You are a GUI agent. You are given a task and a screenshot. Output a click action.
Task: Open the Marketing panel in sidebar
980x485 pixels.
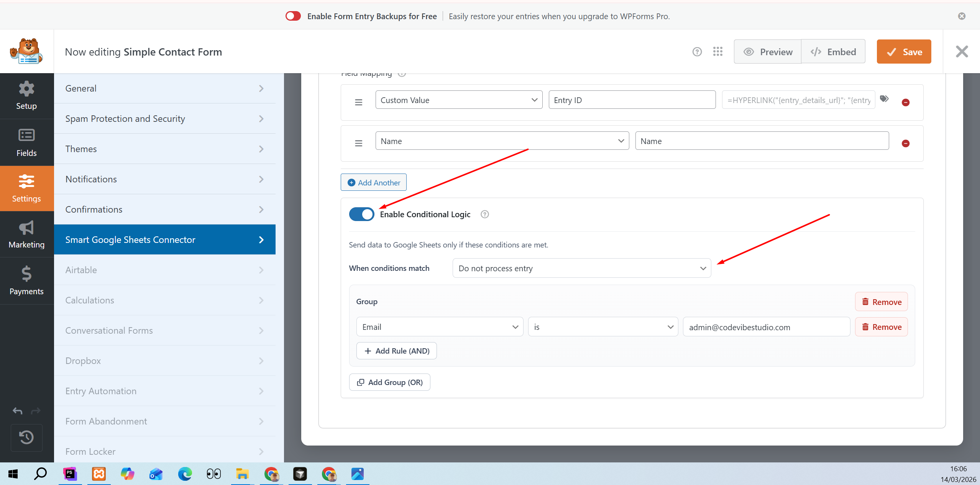pyautogui.click(x=26, y=234)
